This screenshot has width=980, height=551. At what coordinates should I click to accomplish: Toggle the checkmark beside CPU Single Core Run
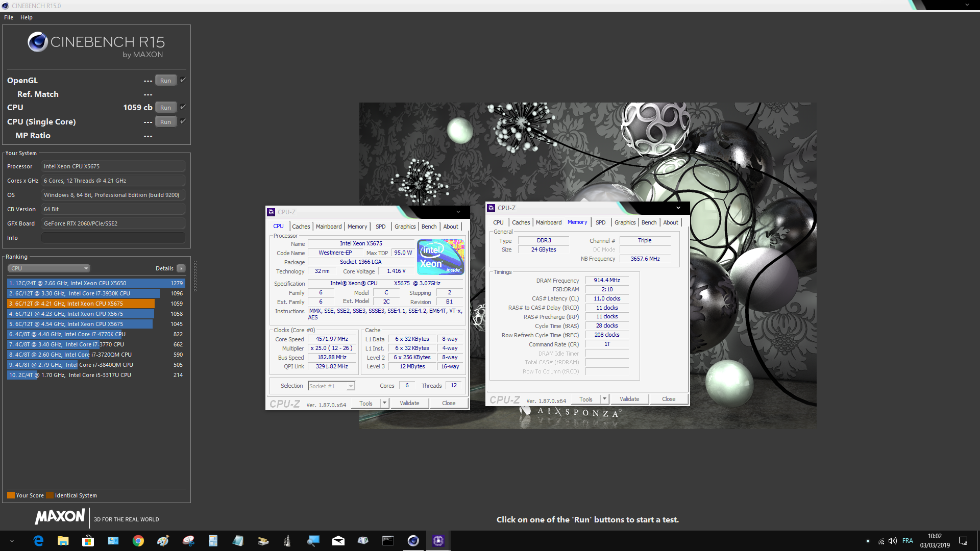click(182, 121)
